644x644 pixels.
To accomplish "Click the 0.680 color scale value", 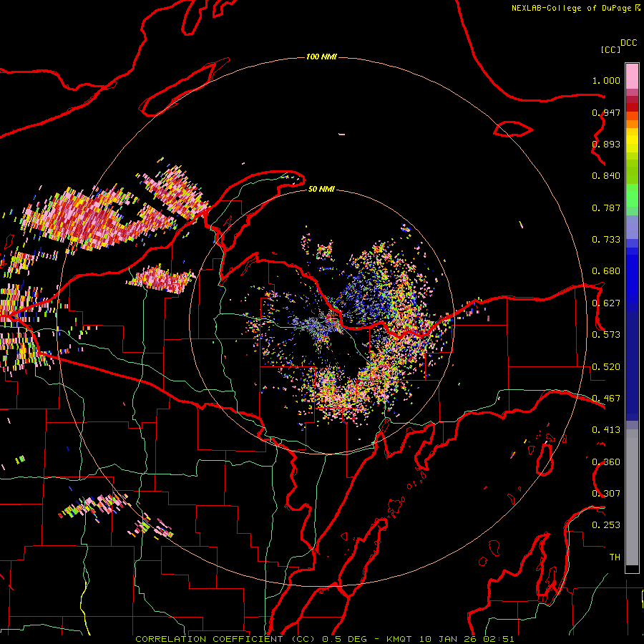I will pos(606,271).
